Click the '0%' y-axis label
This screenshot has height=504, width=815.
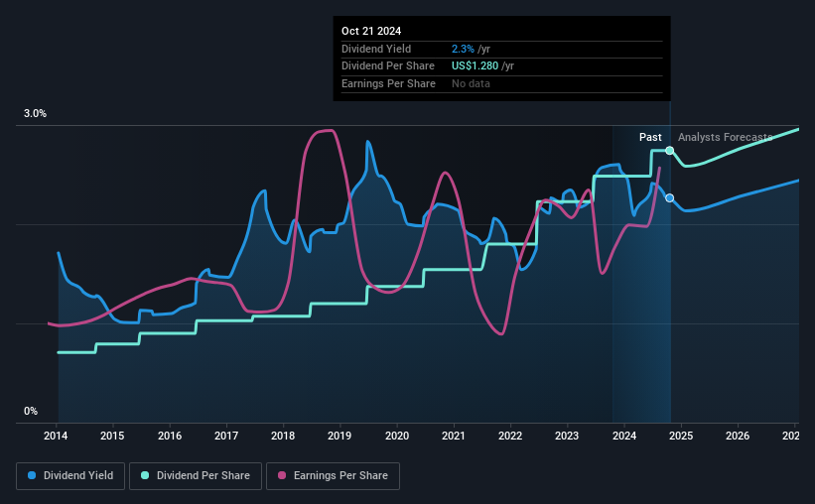31,411
